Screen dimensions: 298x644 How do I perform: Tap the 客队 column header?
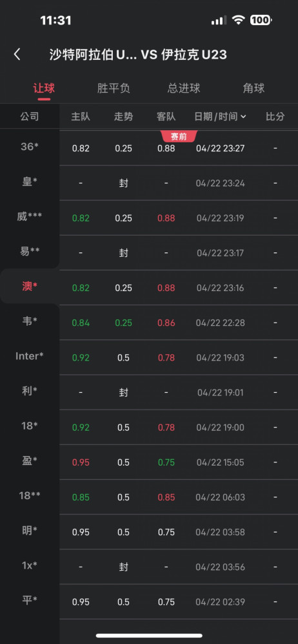pyautogui.click(x=166, y=117)
